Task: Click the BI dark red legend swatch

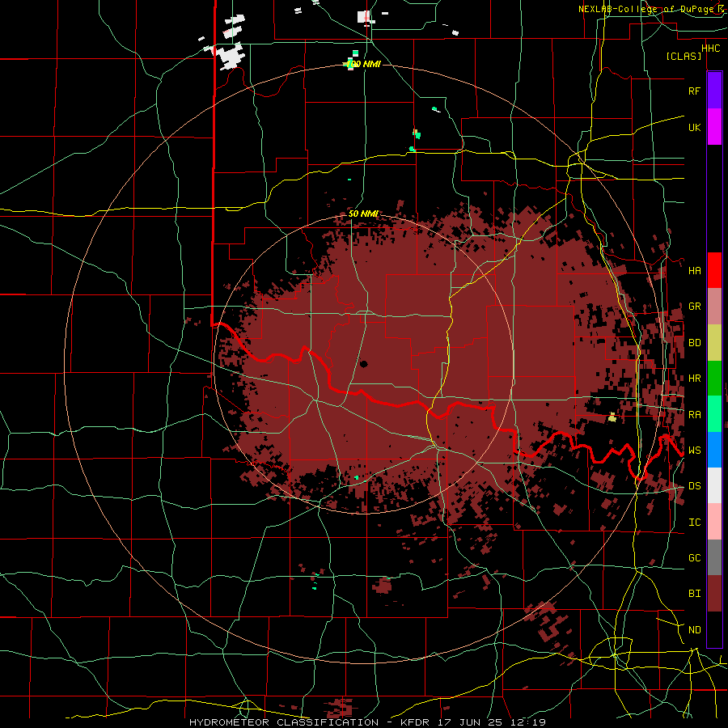Action: [714, 594]
